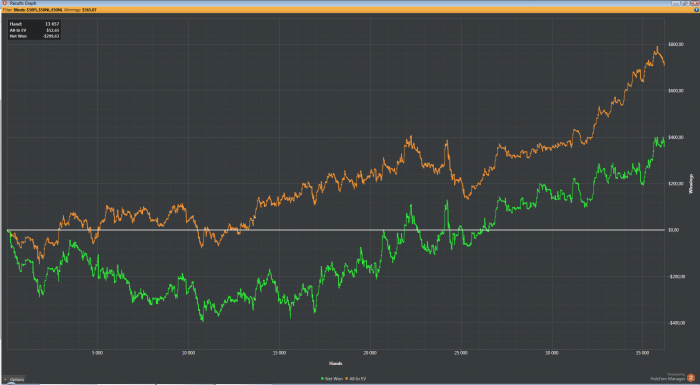700x385 pixels.
Task: Click the 30 000 hands x-axis label
Action: (552, 353)
